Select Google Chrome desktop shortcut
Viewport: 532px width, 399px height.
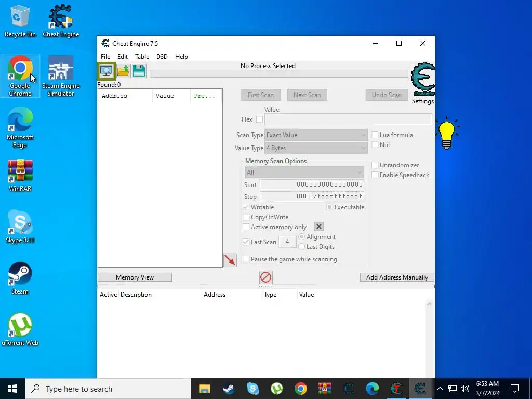pos(20,76)
